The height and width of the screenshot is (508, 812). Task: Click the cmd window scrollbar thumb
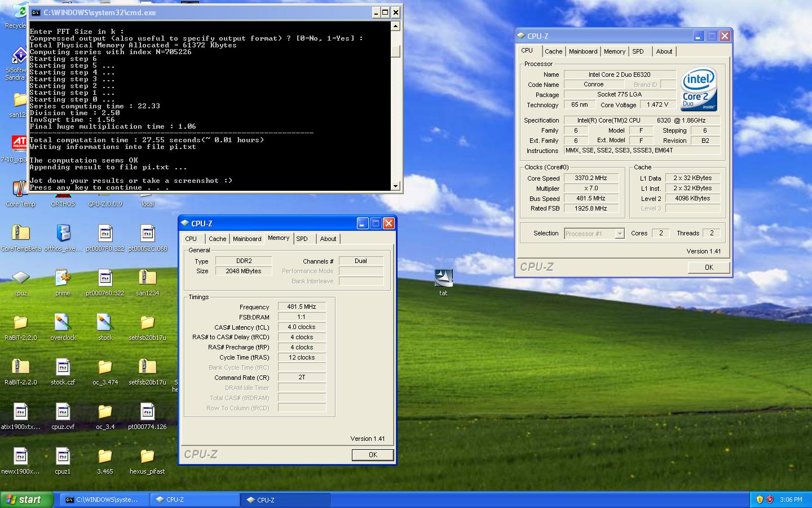[x=395, y=51]
